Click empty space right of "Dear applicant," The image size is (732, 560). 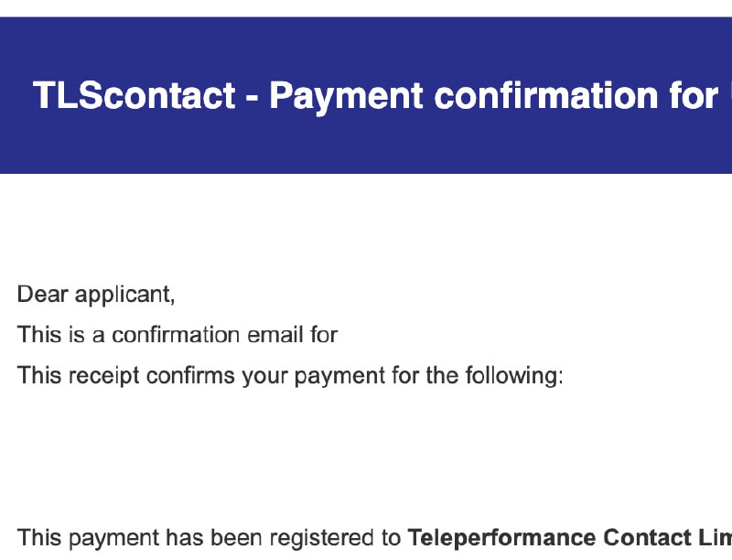point(457,295)
